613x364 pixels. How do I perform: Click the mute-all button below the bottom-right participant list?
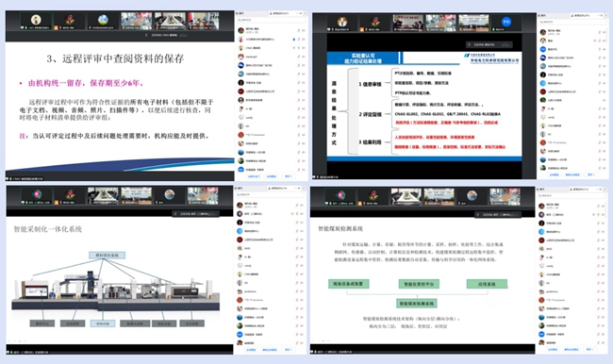pyautogui.click(x=553, y=349)
